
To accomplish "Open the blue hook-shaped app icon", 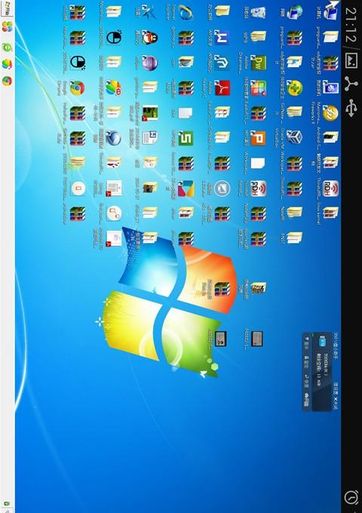I will 222,63.
